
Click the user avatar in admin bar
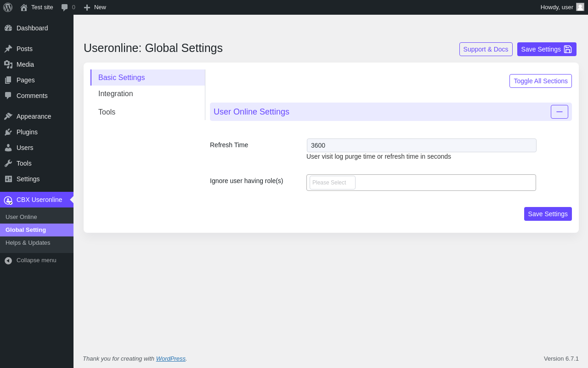(580, 7)
